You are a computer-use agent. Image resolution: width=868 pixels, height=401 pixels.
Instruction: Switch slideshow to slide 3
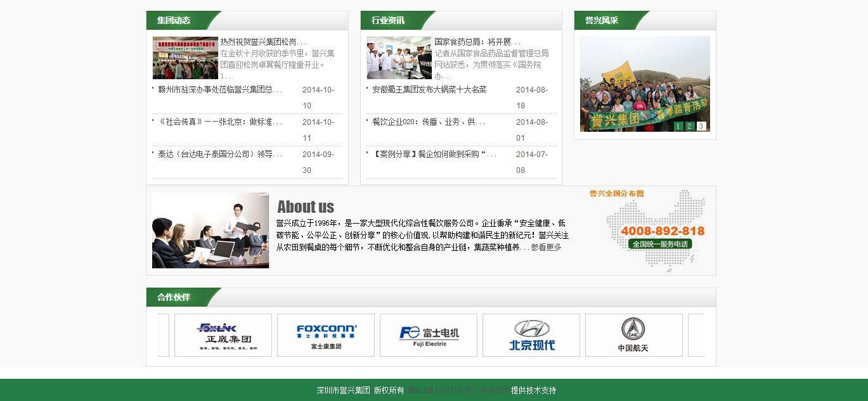click(701, 126)
